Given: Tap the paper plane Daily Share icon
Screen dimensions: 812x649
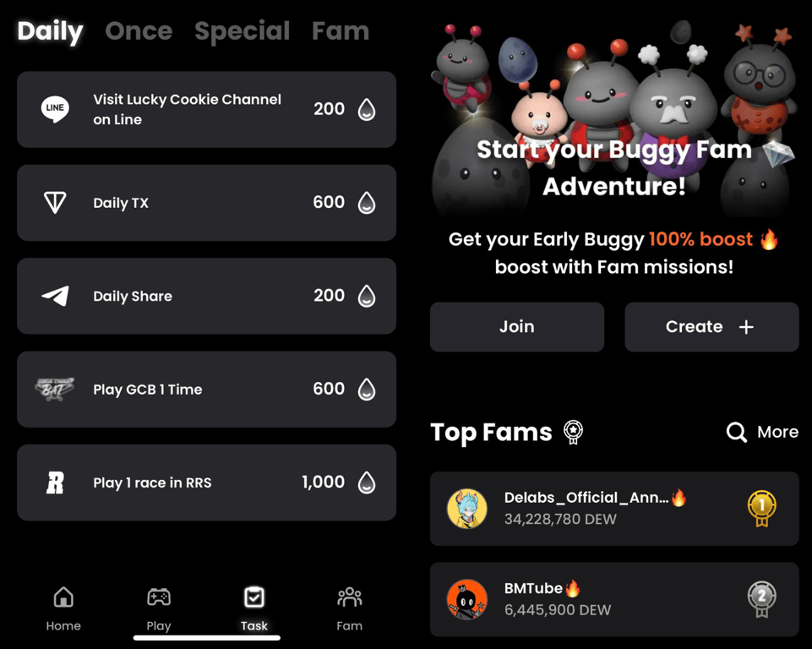Looking at the screenshot, I should pyautogui.click(x=56, y=296).
